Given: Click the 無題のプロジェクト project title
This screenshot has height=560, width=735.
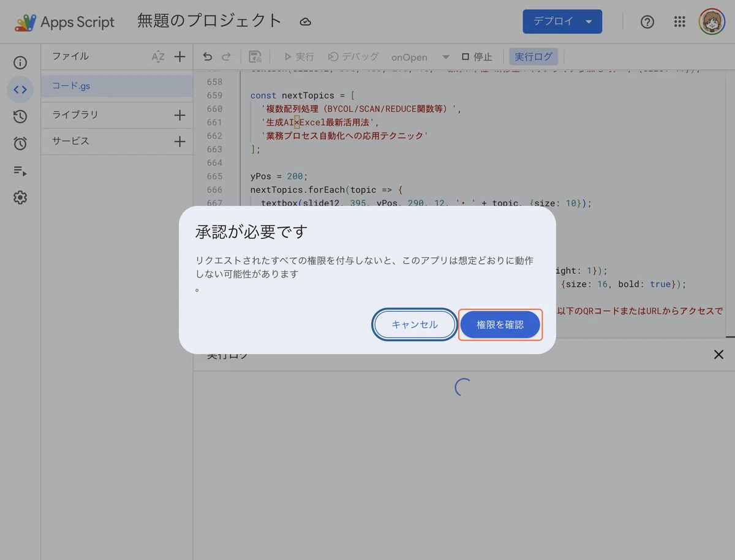Looking at the screenshot, I should 209,21.
